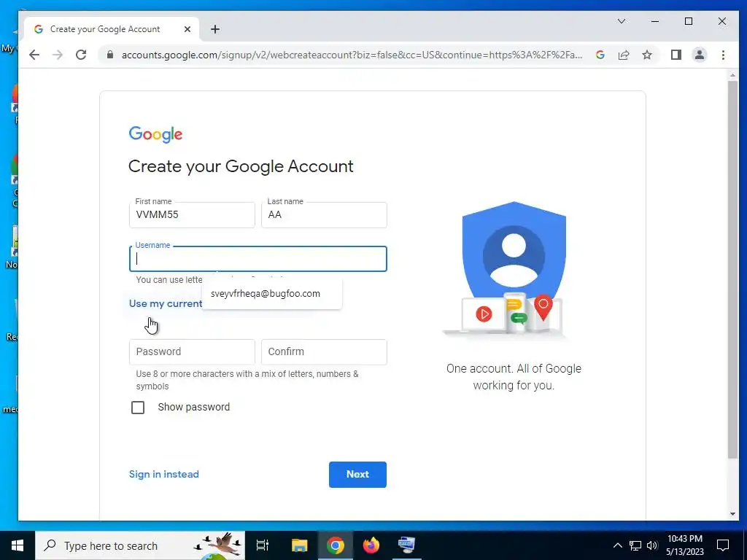Focus the Password field
The width and height of the screenshot is (747, 560).
click(192, 352)
